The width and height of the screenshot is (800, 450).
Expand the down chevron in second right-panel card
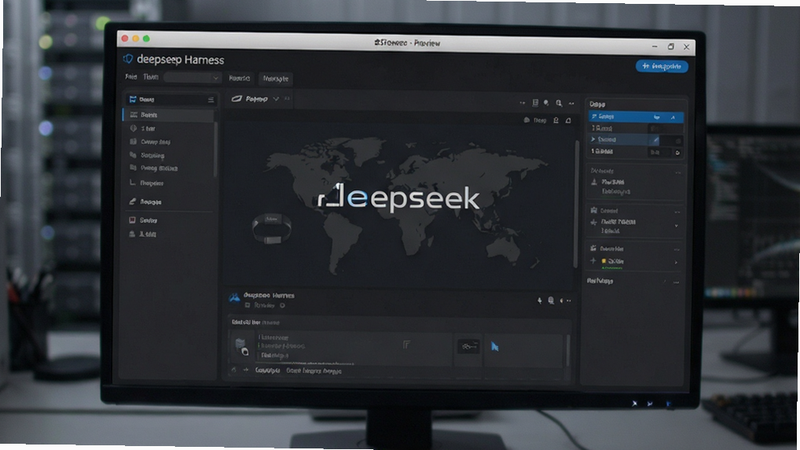(x=677, y=226)
